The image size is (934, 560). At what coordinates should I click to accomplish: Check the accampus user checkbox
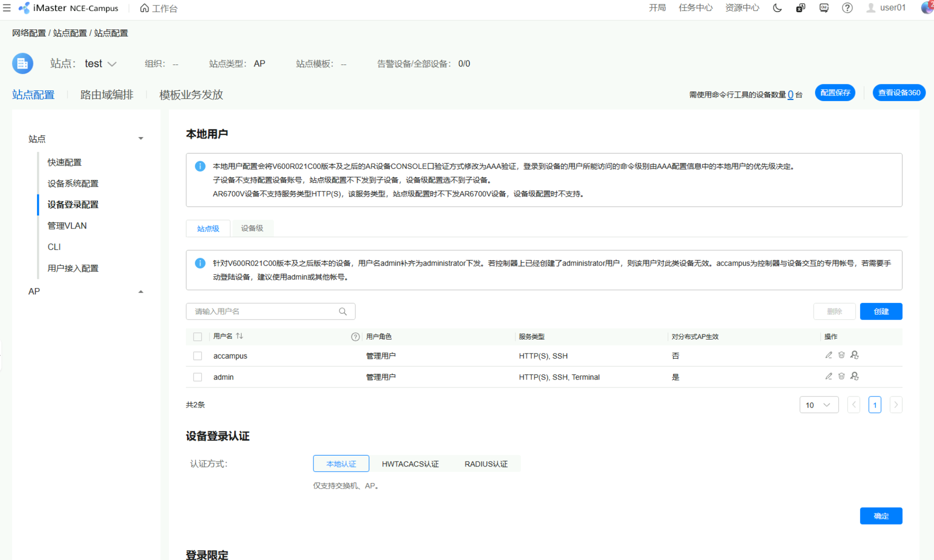[x=197, y=356]
